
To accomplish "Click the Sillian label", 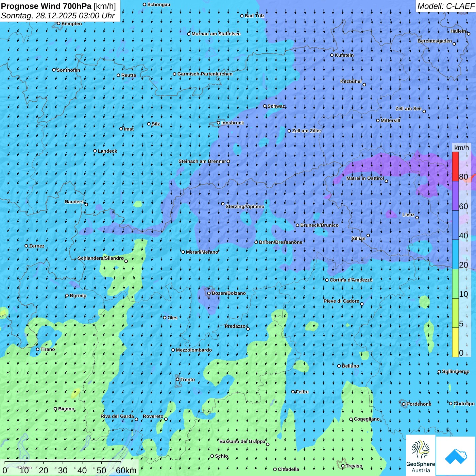I will point(358,238).
